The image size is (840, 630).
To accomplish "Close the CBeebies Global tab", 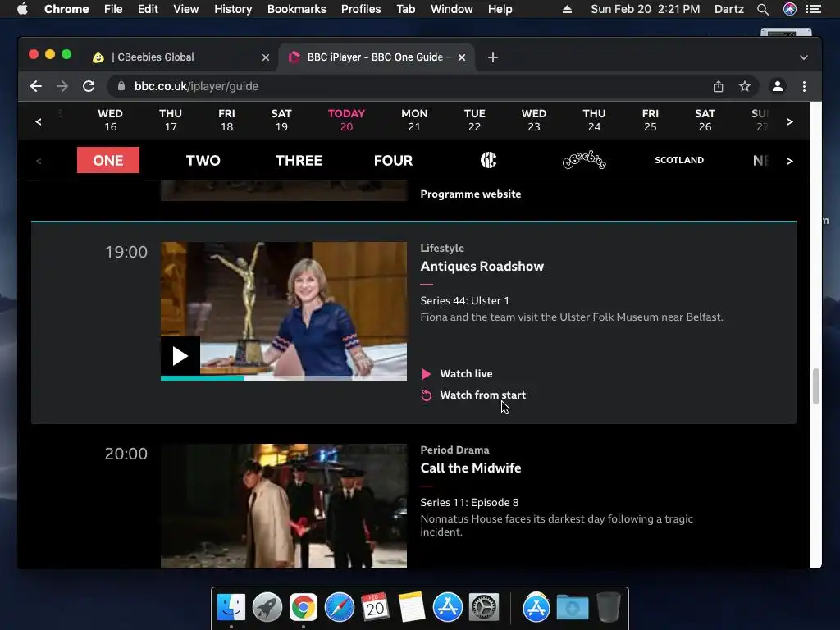I will [266, 57].
